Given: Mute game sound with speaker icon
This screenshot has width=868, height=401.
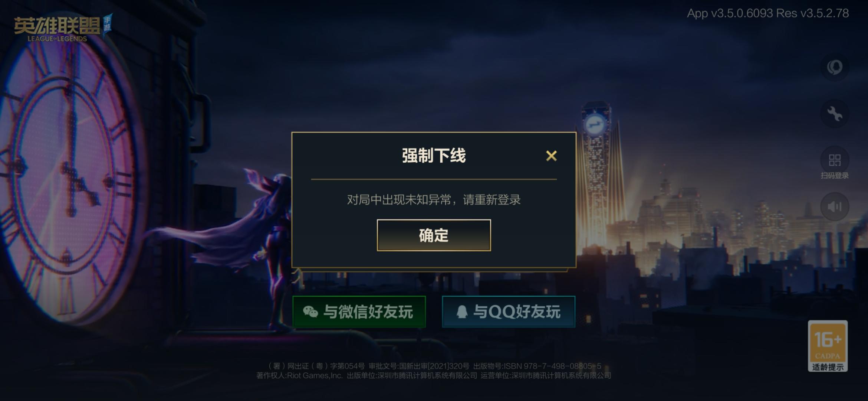Looking at the screenshot, I should point(835,206).
